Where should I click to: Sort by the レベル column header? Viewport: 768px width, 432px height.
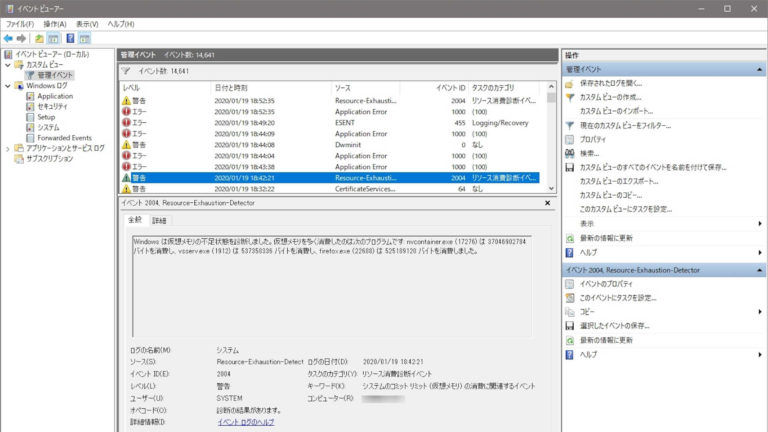point(165,88)
